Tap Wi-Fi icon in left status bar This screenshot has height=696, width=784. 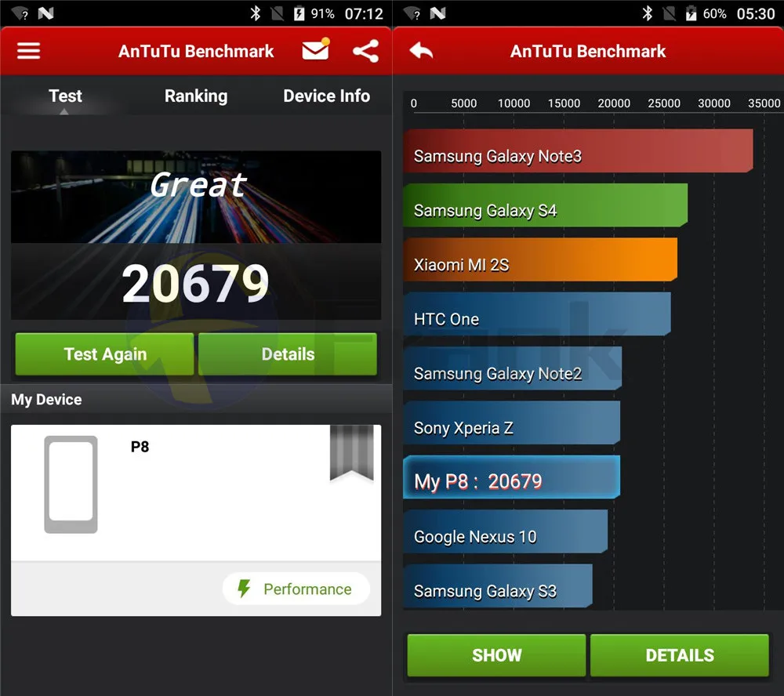20,13
